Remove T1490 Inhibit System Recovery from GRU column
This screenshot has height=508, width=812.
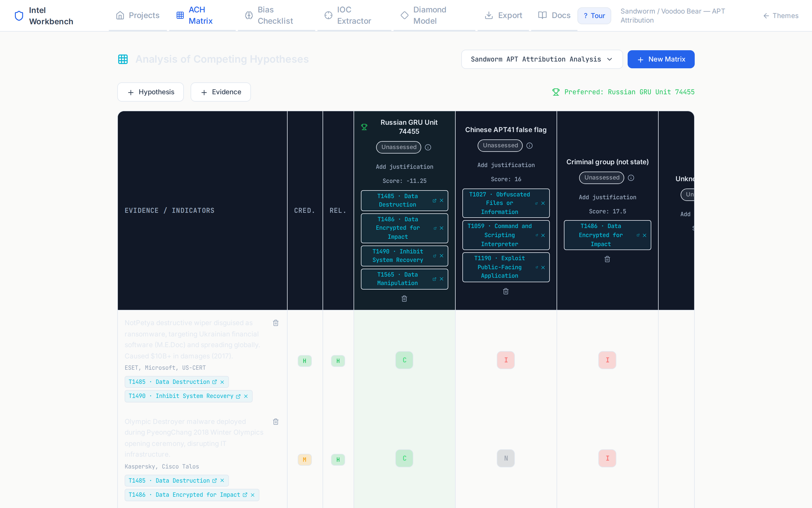(442, 256)
